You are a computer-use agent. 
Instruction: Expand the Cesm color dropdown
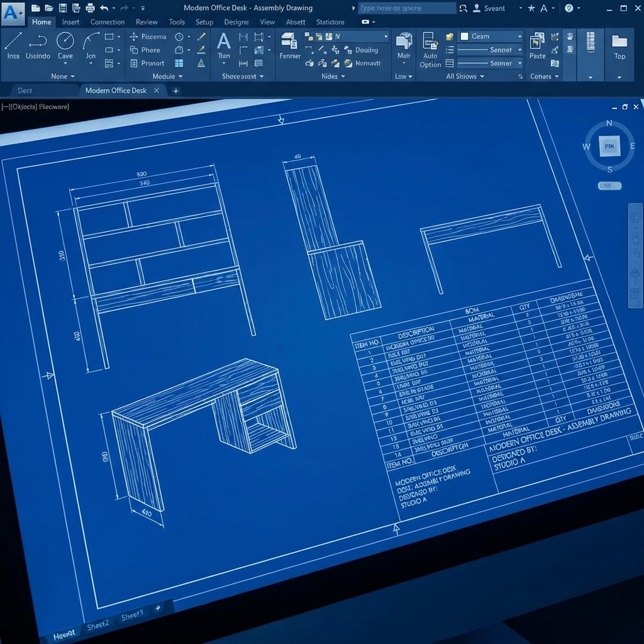(519, 36)
